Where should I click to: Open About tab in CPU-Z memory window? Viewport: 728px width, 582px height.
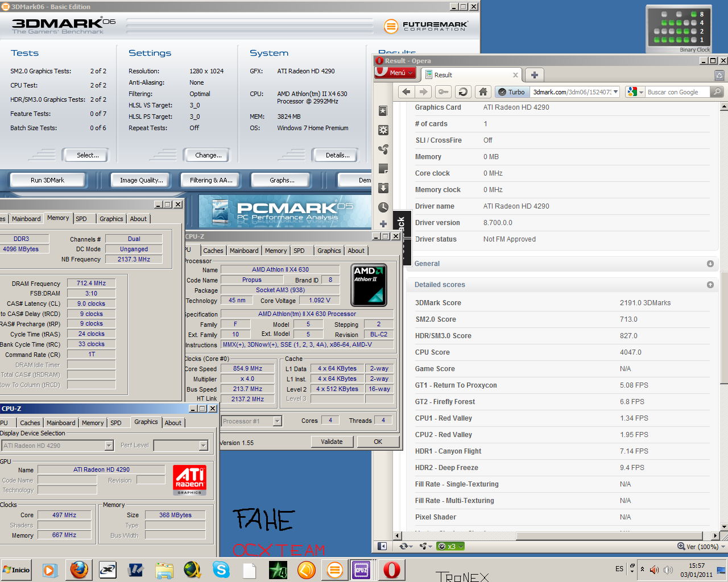[x=138, y=219]
